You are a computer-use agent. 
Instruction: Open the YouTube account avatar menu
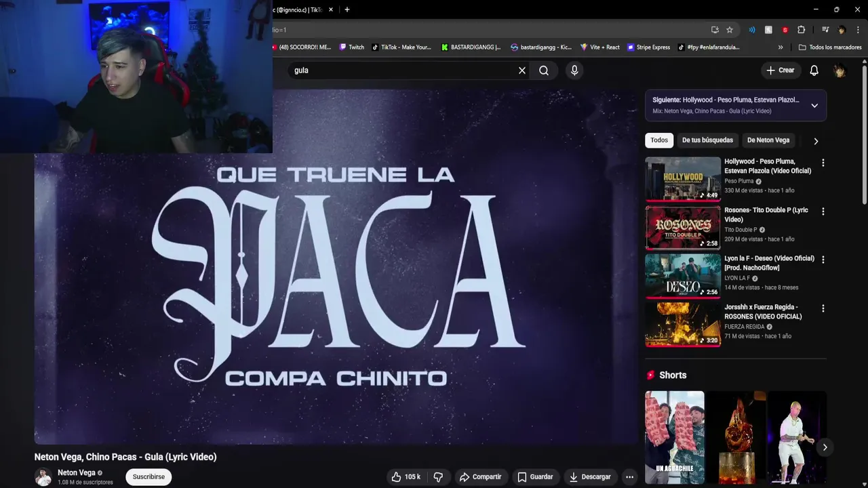tap(840, 70)
